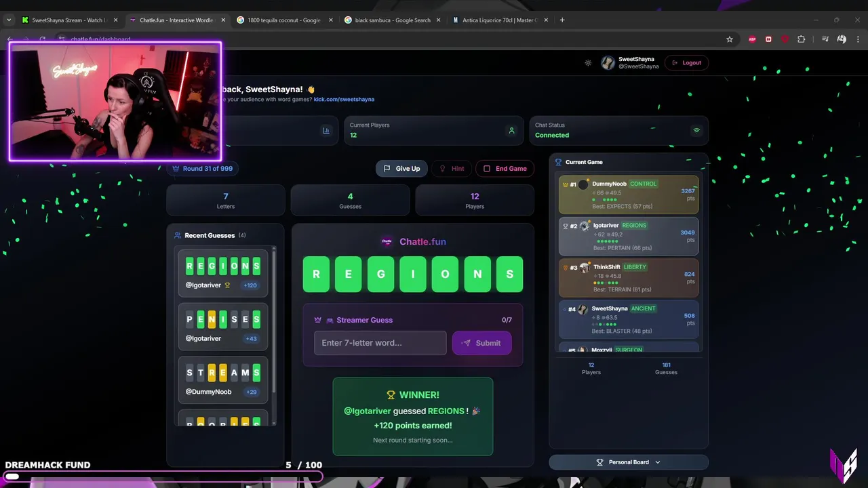The width and height of the screenshot is (868, 488).
Task: Submit the streamer guess
Action: pos(481,343)
